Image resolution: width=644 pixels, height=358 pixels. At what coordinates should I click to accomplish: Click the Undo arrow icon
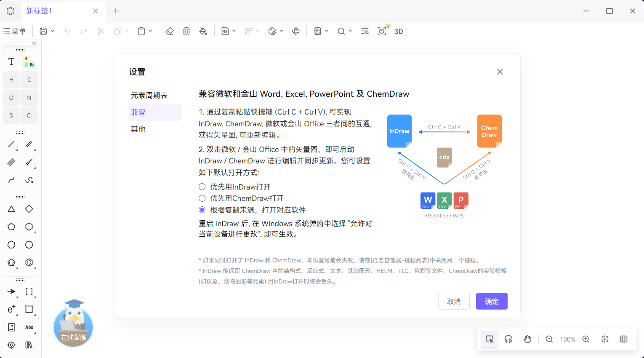(67, 31)
